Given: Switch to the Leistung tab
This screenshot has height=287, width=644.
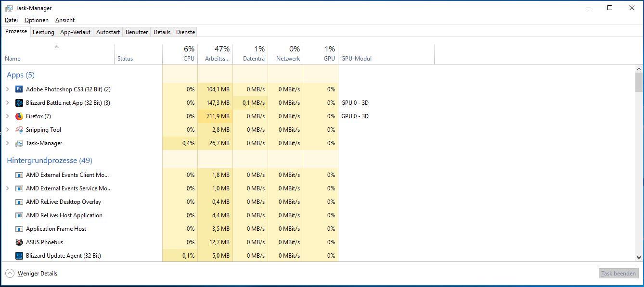Looking at the screenshot, I should pos(43,32).
